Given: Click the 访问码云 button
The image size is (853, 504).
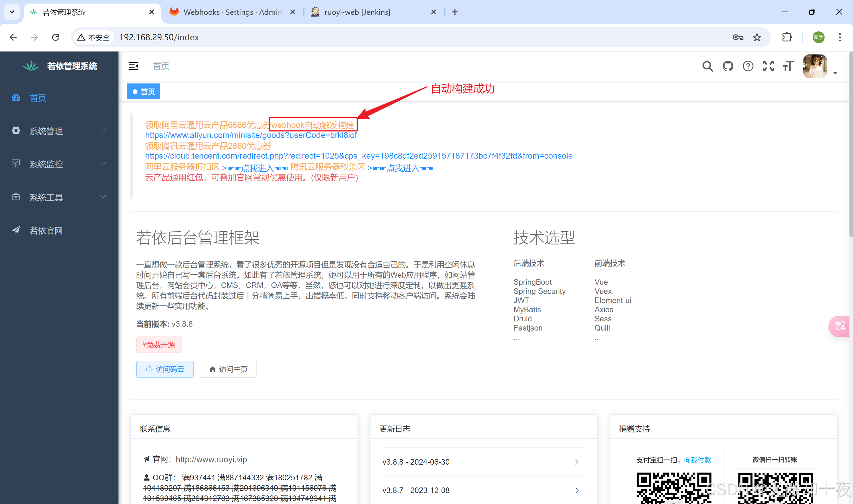Looking at the screenshot, I should (x=165, y=369).
